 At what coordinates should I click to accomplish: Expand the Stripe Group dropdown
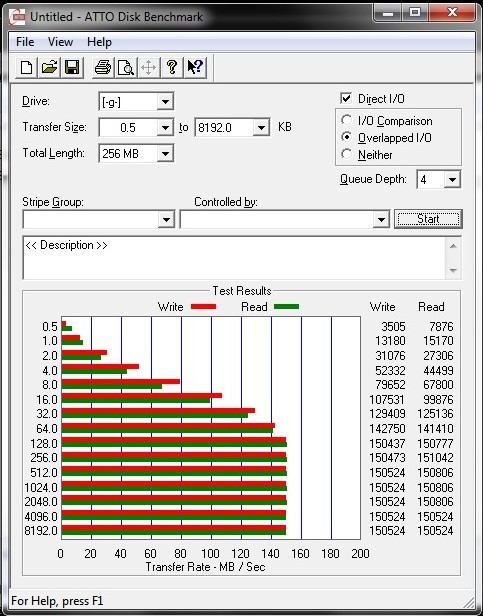166,220
